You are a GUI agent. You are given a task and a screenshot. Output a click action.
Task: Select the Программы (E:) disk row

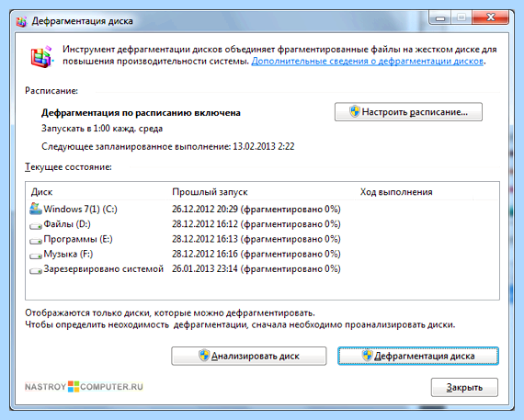pos(262,239)
